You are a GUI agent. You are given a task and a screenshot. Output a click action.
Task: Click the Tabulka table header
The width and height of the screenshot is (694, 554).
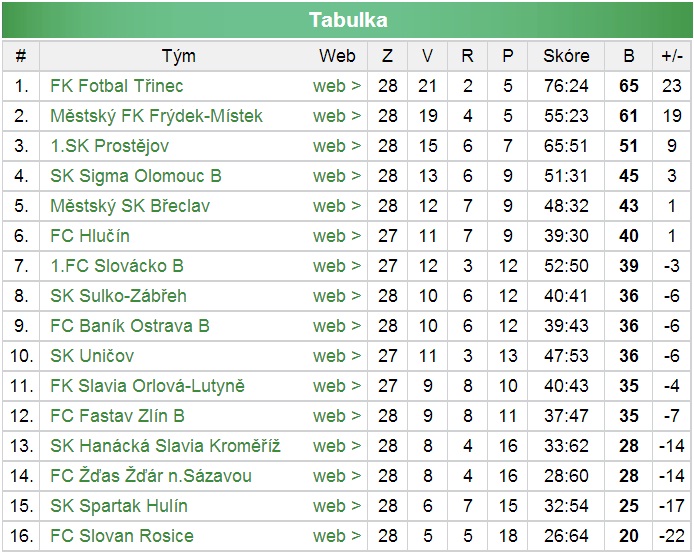[x=347, y=20]
